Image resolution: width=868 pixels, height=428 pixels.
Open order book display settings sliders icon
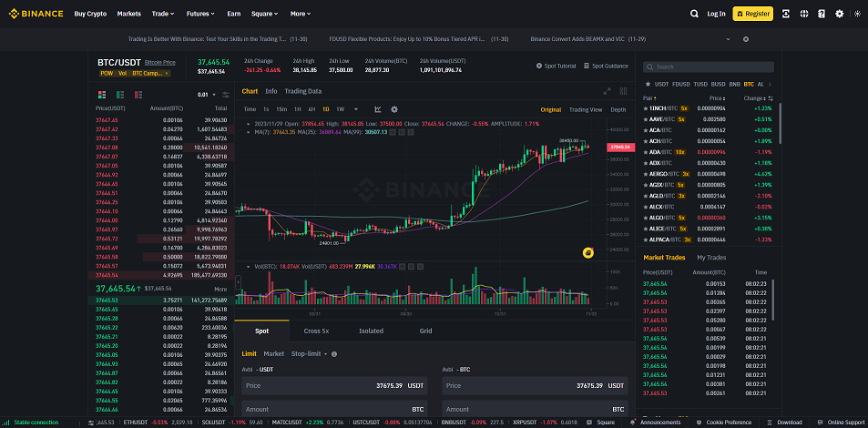(226, 95)
